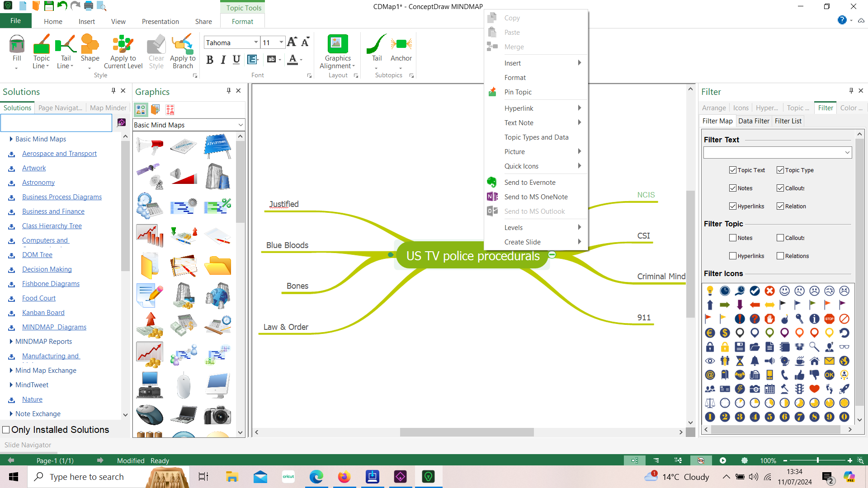Check Only Installed Solutions

(x=6, y=429)
